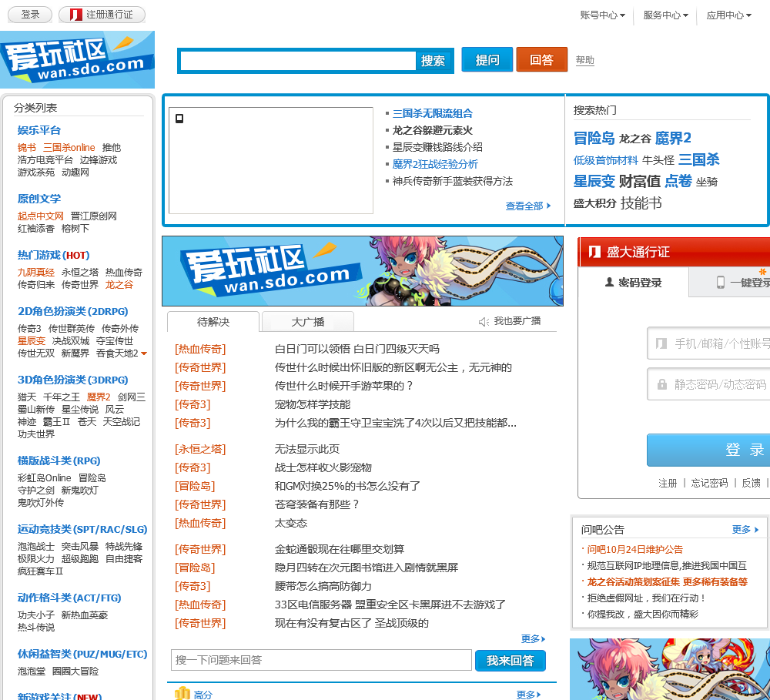770x700 pixels.
Task: Click the main search input field
Action: pos(298,61)
